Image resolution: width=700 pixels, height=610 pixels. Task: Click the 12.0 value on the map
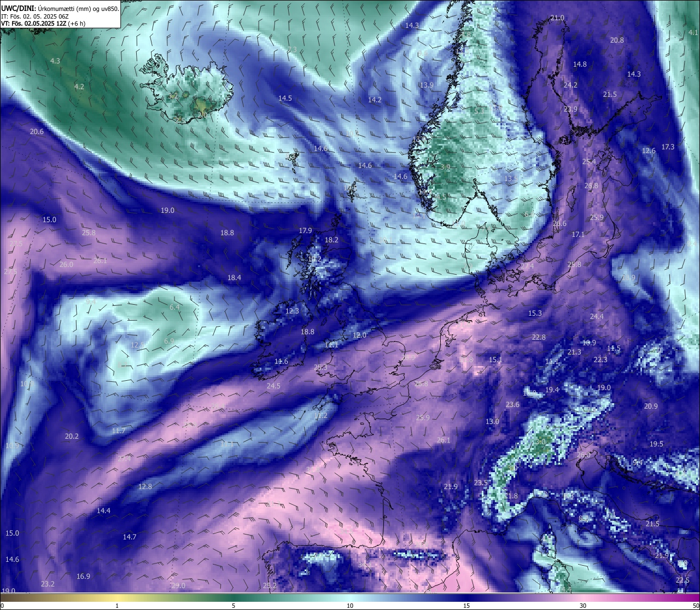click(x=359, y=335)
